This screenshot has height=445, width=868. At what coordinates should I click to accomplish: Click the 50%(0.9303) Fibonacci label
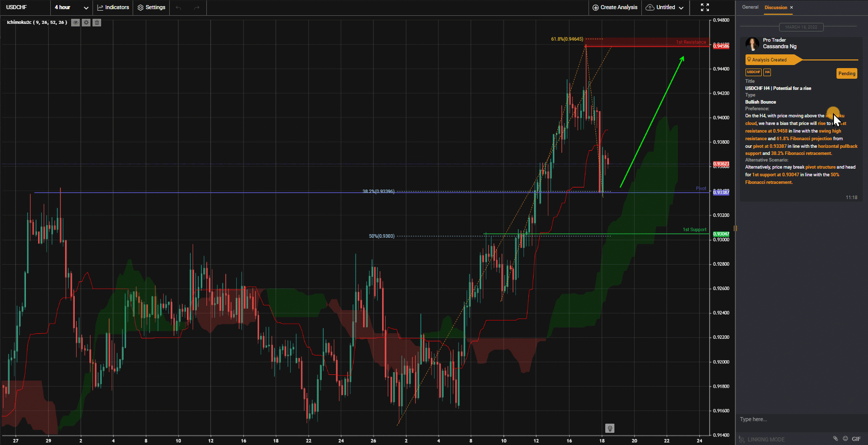[382, 236]
